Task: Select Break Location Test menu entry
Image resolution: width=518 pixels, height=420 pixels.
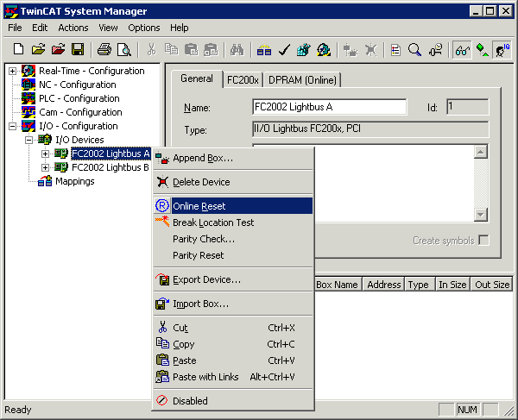Action: point(233,223)
